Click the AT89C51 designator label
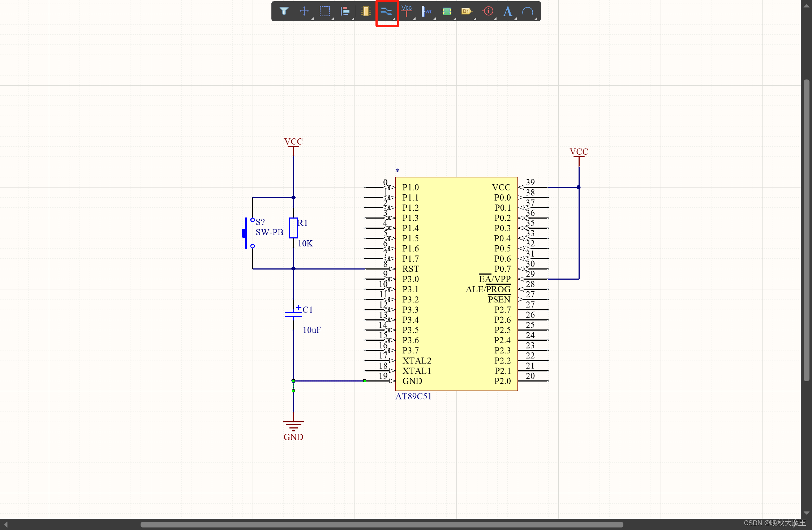Image resolution: width=812 pixels, height=530 pixels. (x=413, y=396)
